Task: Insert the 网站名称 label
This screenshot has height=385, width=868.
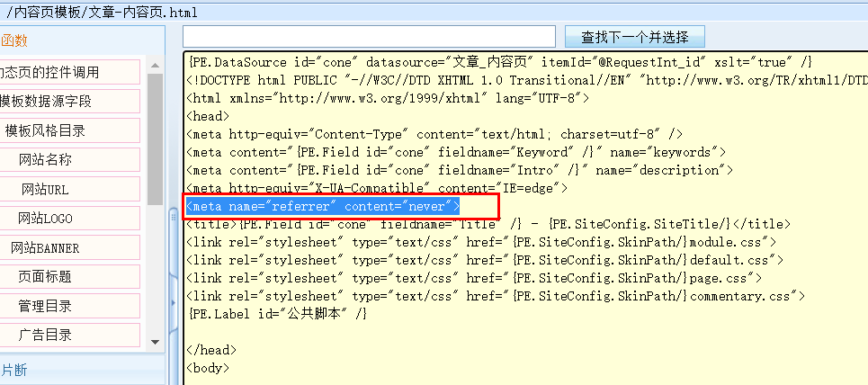Action: click(x=45, y=160)
